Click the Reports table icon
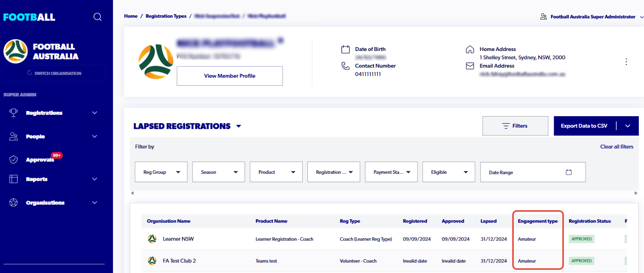The image size is (644, 273). pos(13,179)
